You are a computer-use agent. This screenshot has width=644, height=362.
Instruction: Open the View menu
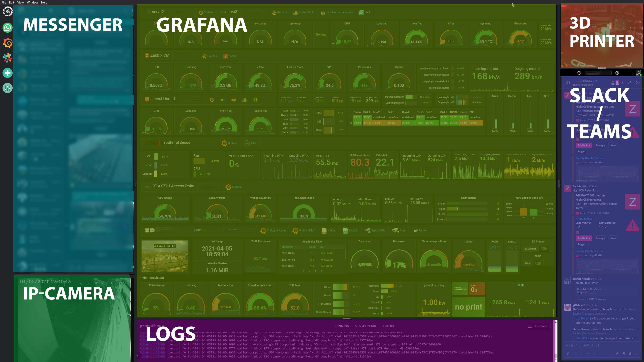(x=20, y=3)
